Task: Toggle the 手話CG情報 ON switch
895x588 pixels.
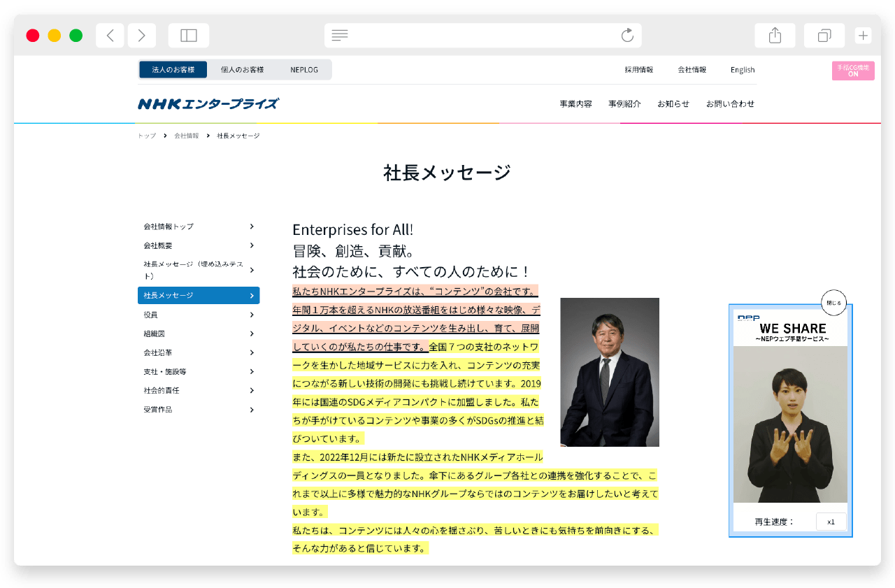Action: (x=853, y=71)
